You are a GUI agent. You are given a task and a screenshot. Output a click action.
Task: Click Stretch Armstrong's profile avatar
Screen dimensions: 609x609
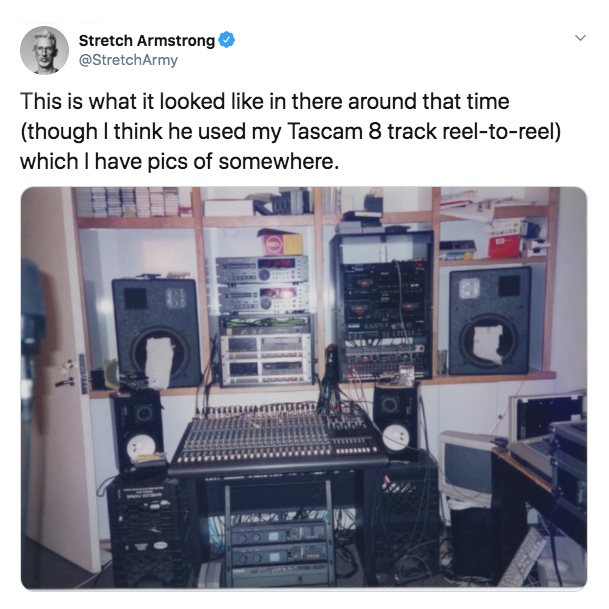tap(44, 50)
